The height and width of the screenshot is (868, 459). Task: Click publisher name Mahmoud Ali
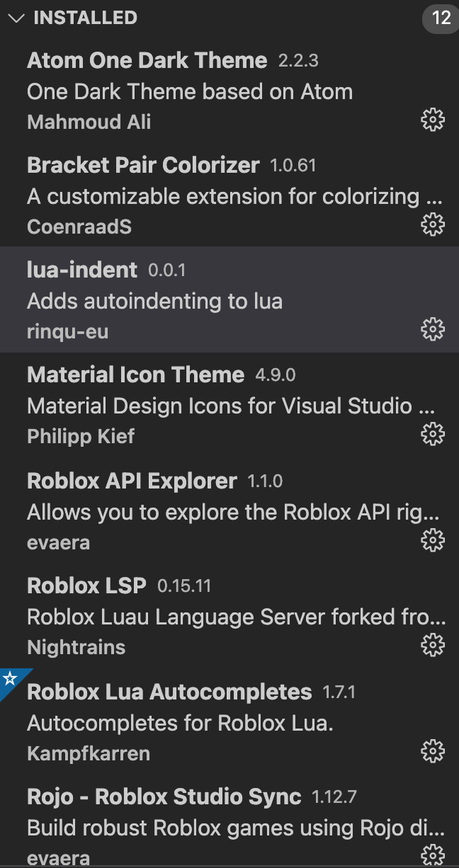click(x=87, y=122)
